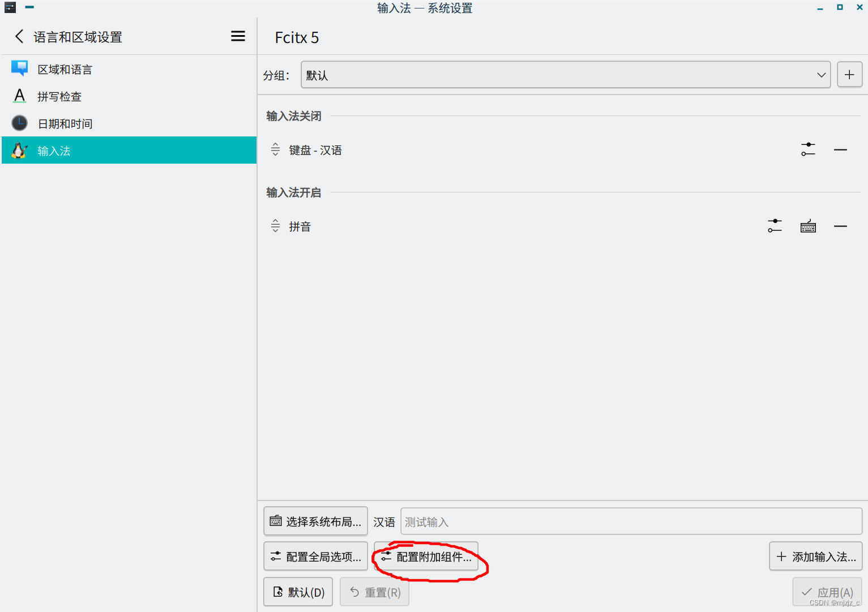Remove the 键盘 - 汉语 entry
This screenshot has height=612, width=868.
tap(840, 149)
